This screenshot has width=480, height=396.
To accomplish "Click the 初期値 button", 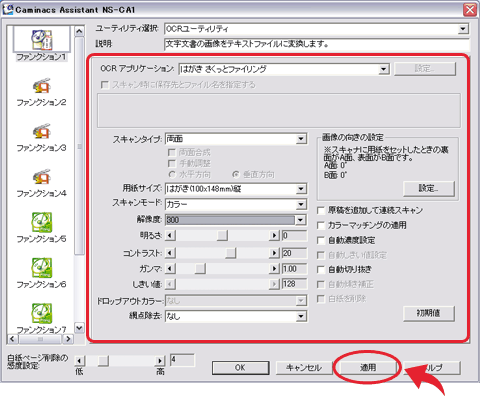I will [x=428, y=313].
